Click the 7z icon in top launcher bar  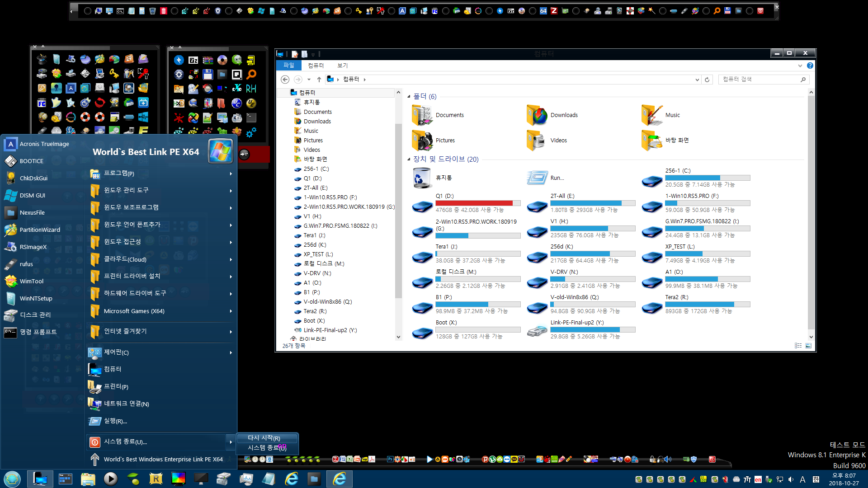[511, 11]
